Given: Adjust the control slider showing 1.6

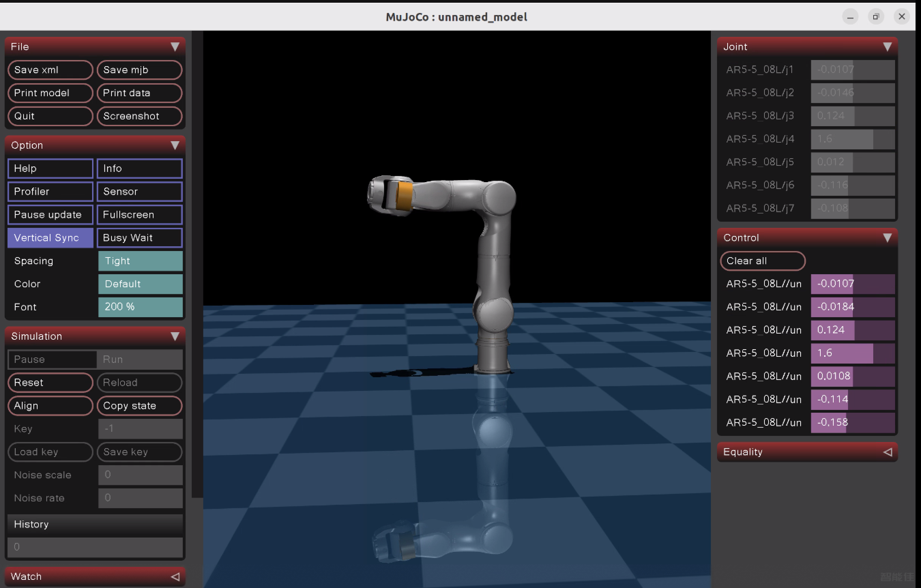Looking at the screenshot, I should pyautogui.click(x=852, y=353).
